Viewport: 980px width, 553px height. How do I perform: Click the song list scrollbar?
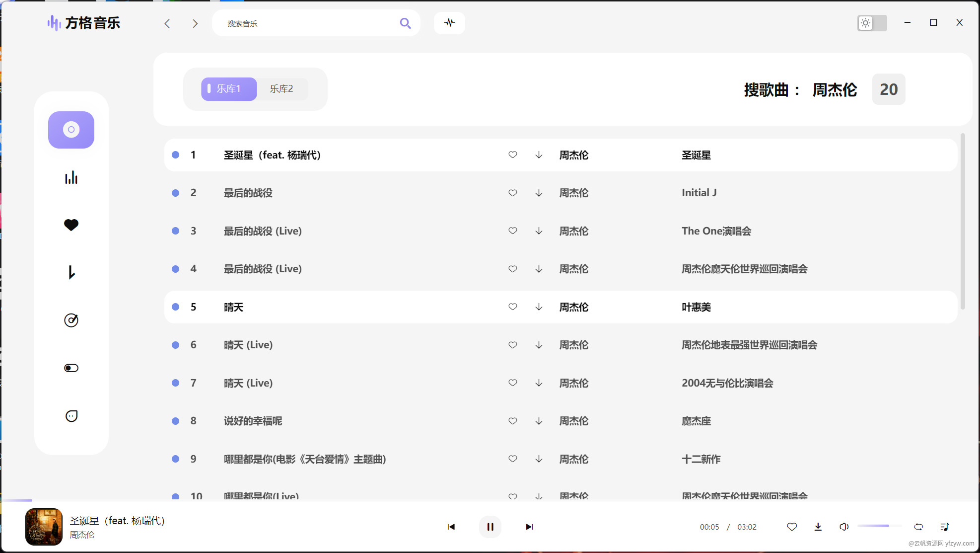click(963, 221)
